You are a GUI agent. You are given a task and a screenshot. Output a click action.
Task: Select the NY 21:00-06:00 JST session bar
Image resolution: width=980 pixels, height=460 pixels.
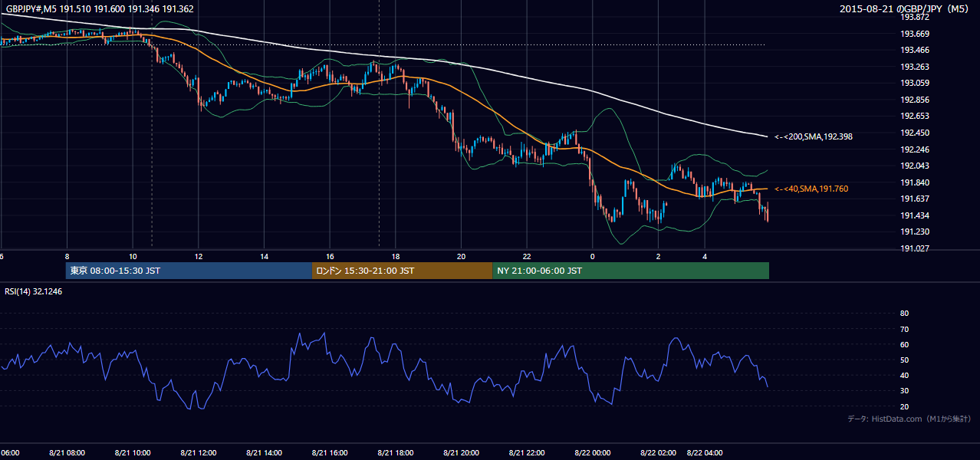pos(630,271)
